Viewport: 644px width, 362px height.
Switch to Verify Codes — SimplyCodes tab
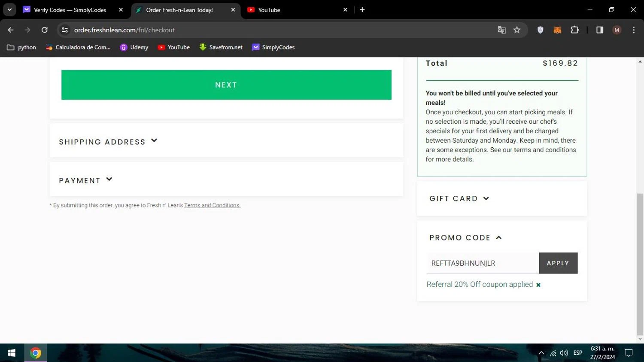[70, 10]
